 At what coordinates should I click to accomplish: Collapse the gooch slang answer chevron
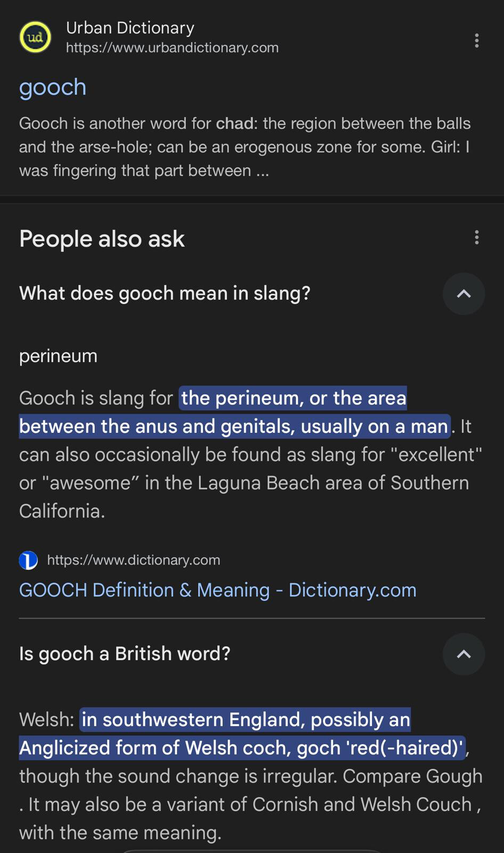coord(464,294)
